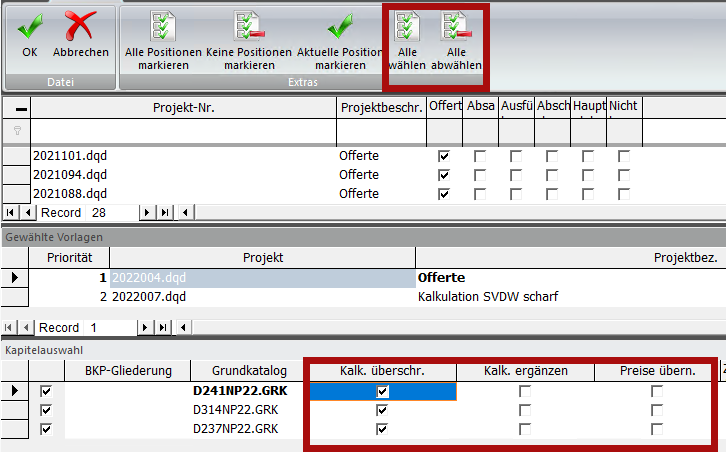Disable Kalk. überschr. for D237NP22.GRK
726x452 pixels.
(383, 429)
